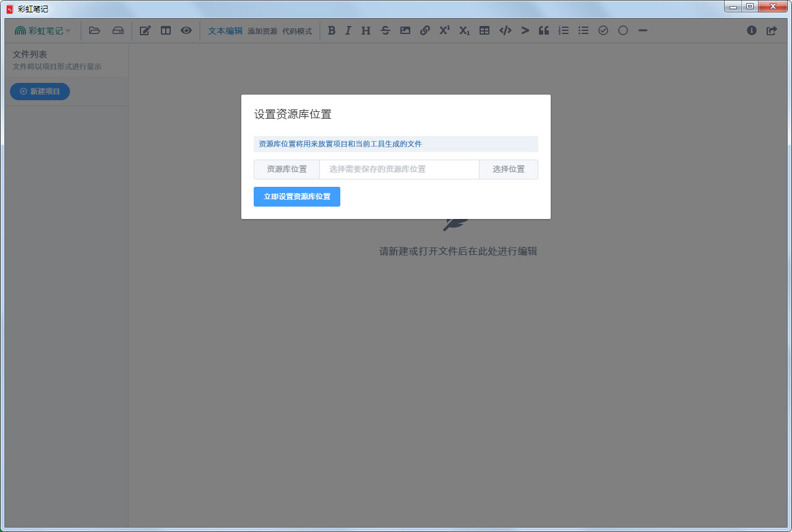The image size is (792, 532).
Task: Toggle split view column layout icon
Action: [166, 30]
